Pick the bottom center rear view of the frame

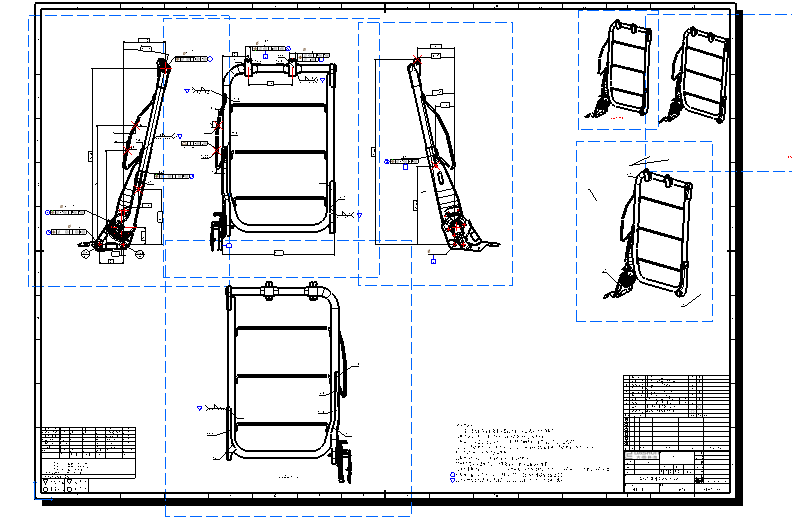coord(283,375)
